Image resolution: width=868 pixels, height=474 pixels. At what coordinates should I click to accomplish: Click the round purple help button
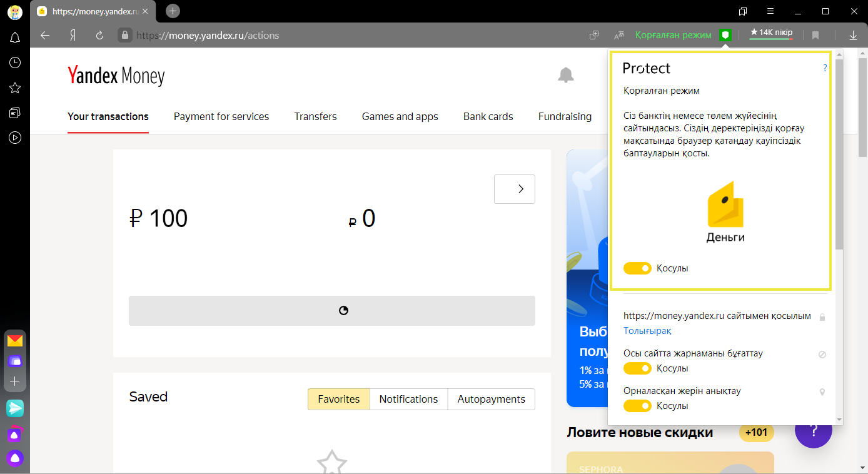tap(814, 430)
